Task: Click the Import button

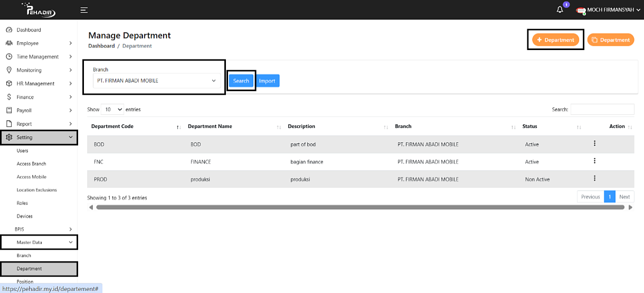Action: (267, 81)
